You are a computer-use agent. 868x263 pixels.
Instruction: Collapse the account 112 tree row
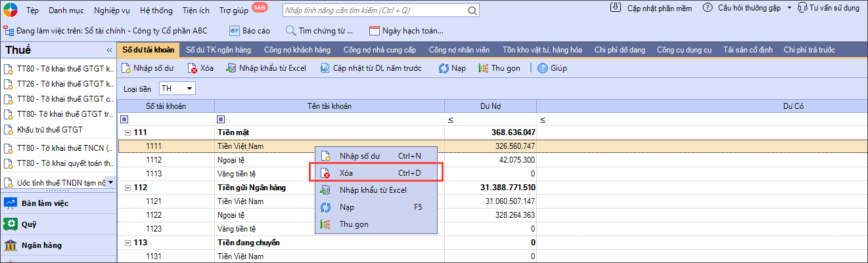click(x=127, y=188)
